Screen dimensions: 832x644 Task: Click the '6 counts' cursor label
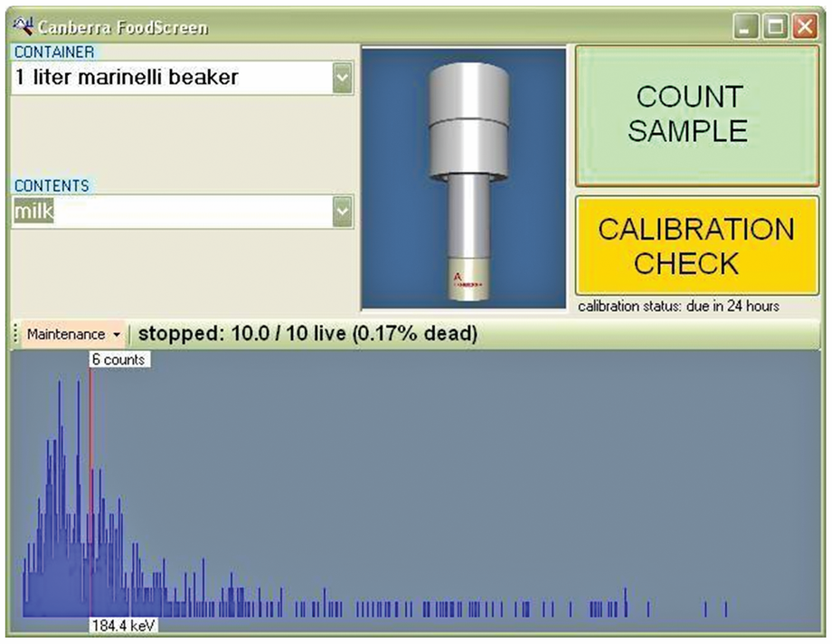[x=118, y=360]
